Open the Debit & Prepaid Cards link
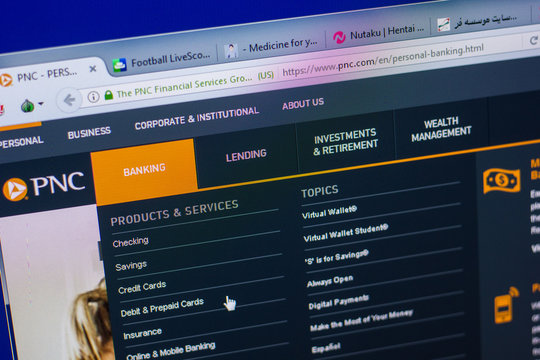The width and height of the screenshot is (540, 360). pyautogui.click(x=162, y=307)
